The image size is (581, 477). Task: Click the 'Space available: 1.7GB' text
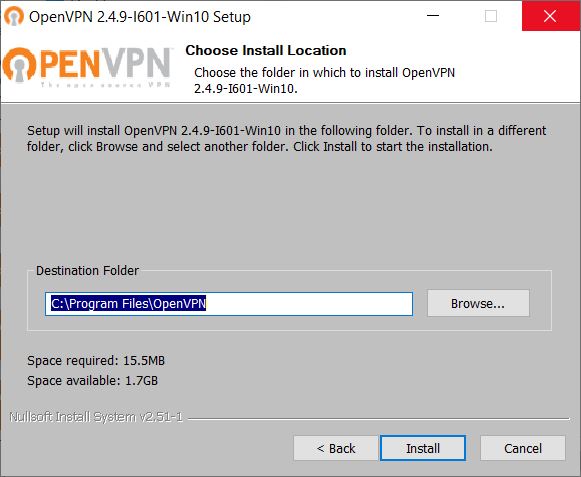92,380
